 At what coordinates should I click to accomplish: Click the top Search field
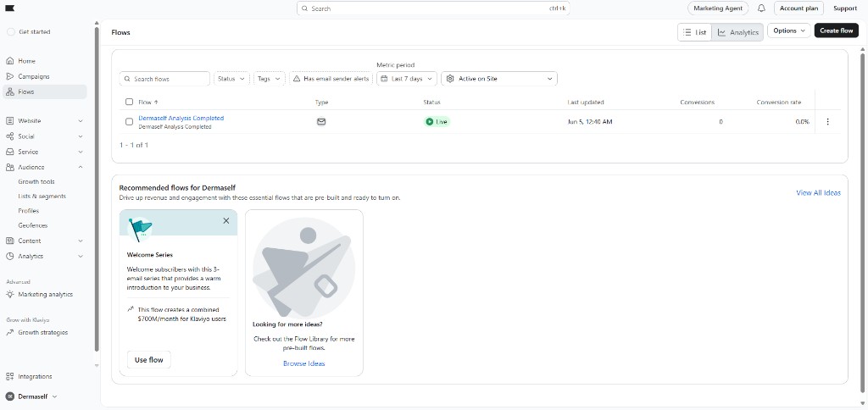433,8
